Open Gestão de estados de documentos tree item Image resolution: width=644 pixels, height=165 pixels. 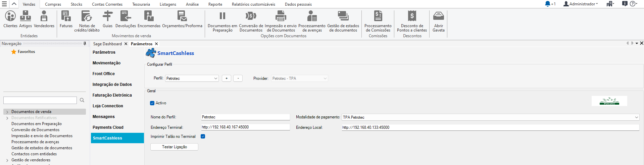click(42, 148)
